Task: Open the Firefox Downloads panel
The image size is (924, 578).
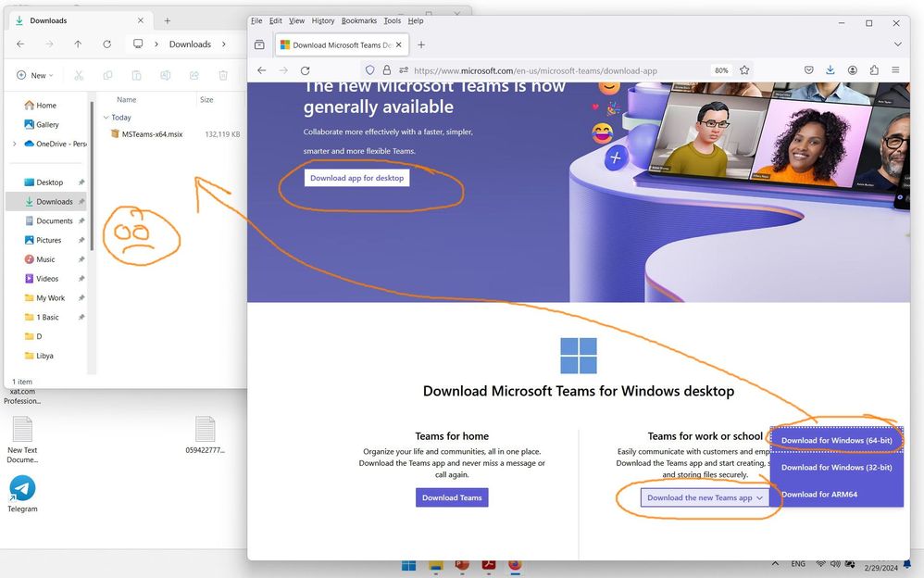Action: [x=830, y=70]
